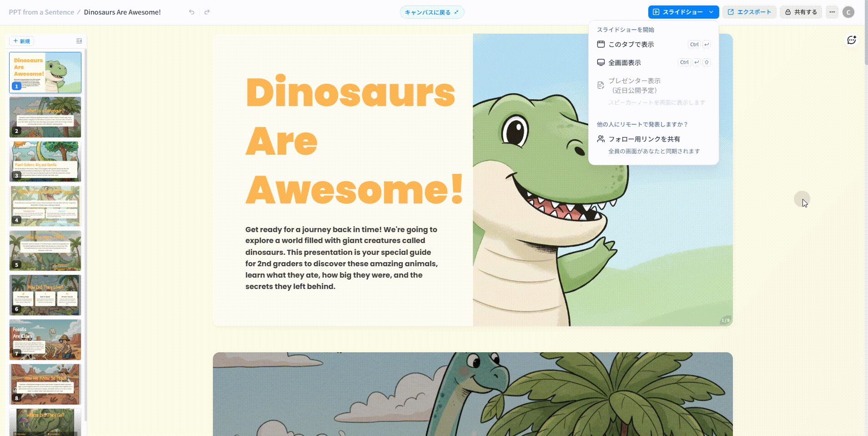The image size is (868, 436).
Task: Click キャンバスに戻る button
Action: pos(432,12)
